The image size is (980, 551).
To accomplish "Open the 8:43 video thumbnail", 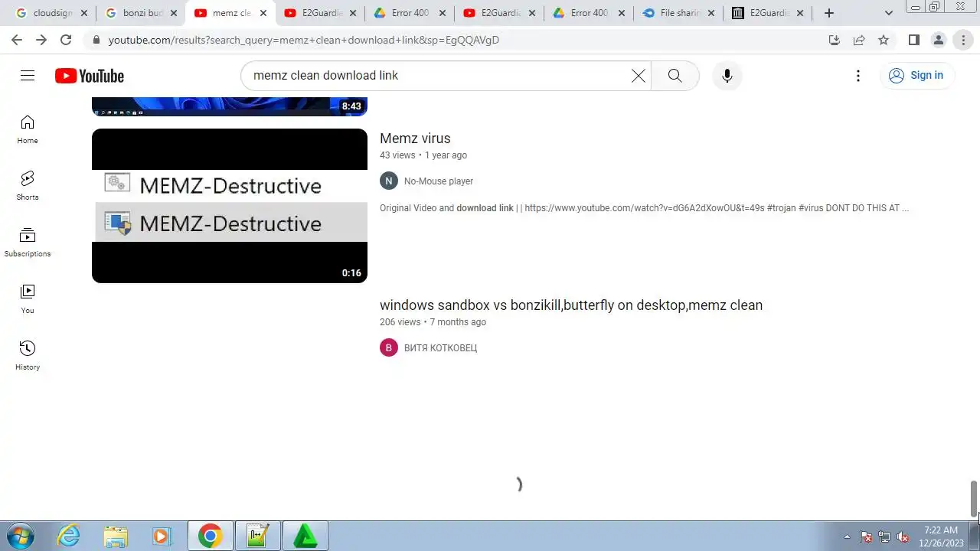I will pyautogui.click(x=230, y=107).
